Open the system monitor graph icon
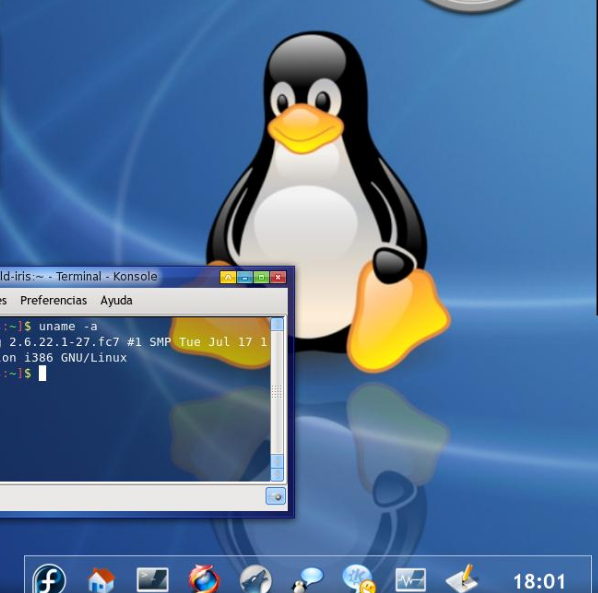Screen dimensions: 598x593 410,580
